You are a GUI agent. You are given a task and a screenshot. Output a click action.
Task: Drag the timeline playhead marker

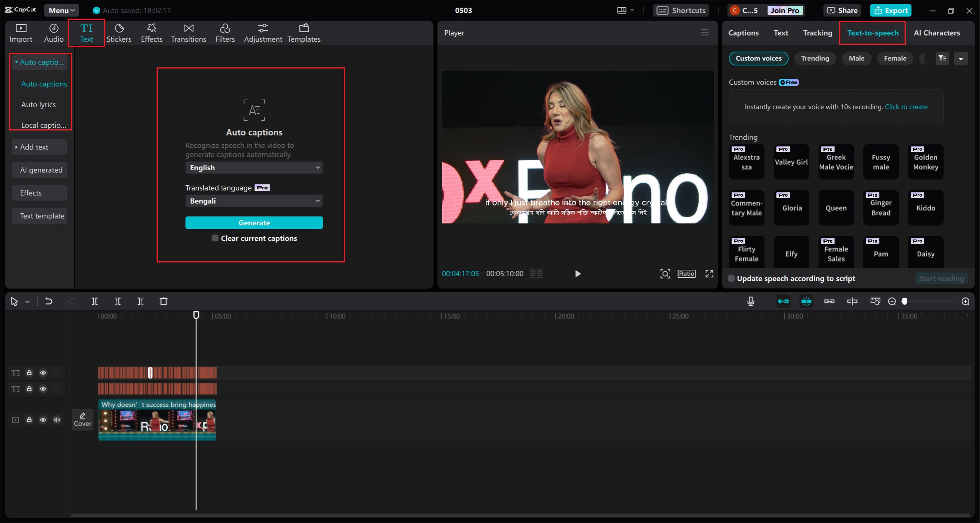point(196,315)
